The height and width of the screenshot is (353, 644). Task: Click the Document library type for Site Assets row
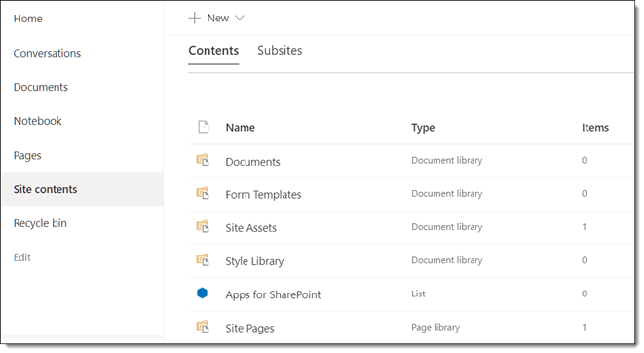point(447,227)
